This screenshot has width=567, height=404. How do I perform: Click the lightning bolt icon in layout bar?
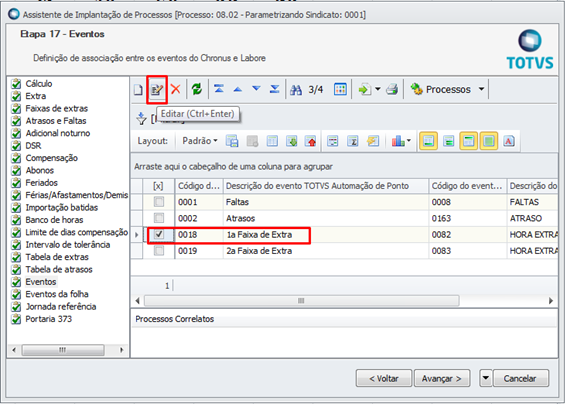(372, 141)
